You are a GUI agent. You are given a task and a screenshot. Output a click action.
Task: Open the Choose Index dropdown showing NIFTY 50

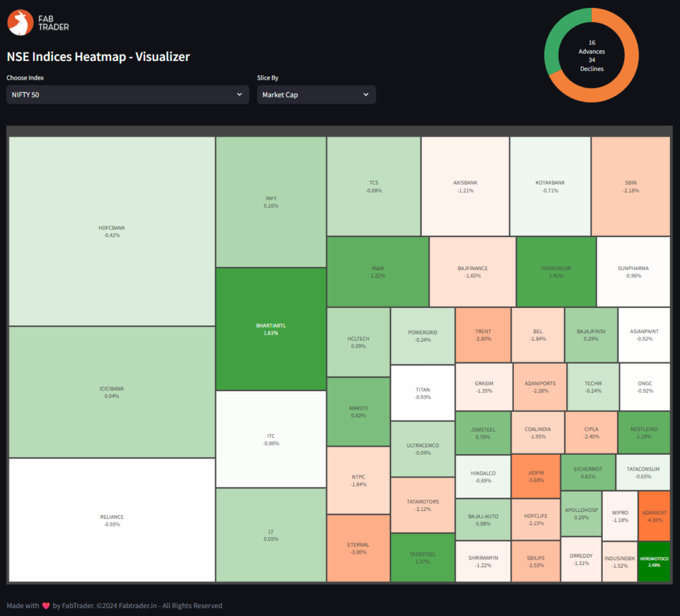pos(127,94)
